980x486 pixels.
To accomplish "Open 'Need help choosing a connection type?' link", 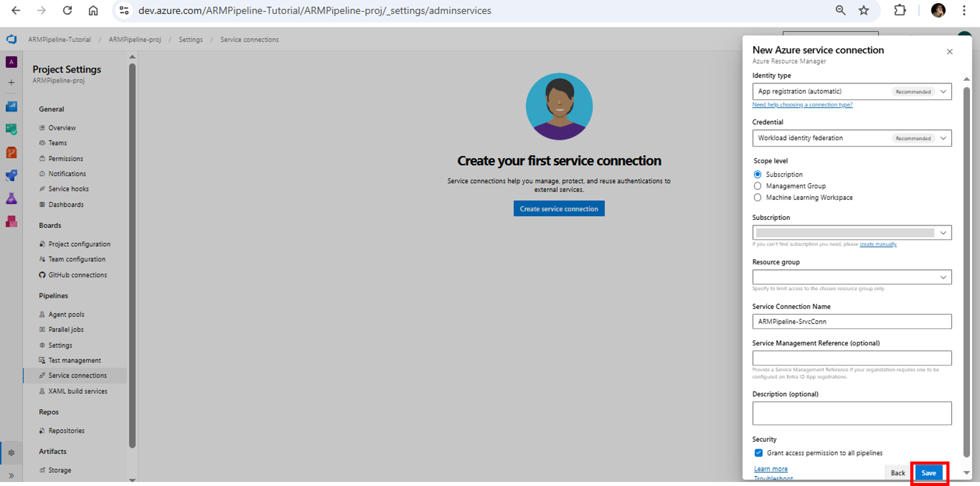I will pyautogui.click(x=802, y=105).
